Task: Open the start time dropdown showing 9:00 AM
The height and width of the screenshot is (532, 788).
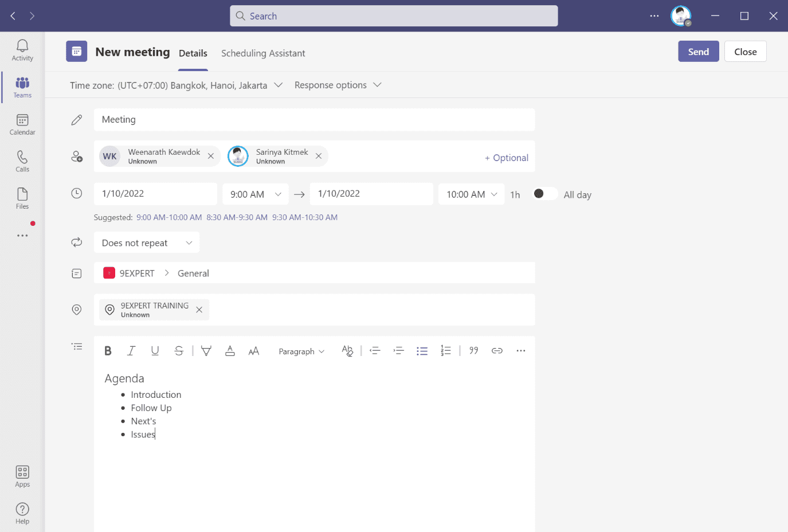Action: [x=256, y=194]
